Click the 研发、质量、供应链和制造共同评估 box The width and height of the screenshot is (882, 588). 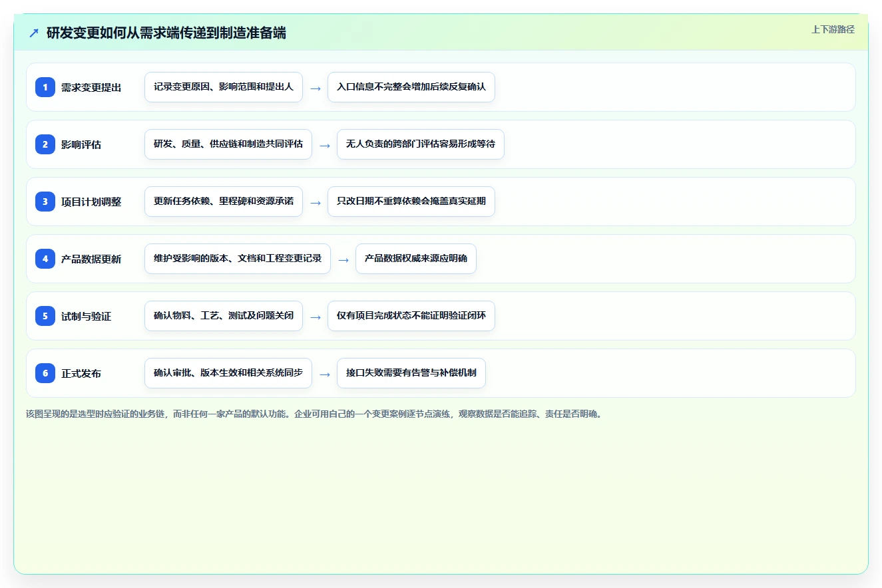click(x=228, y=144)
